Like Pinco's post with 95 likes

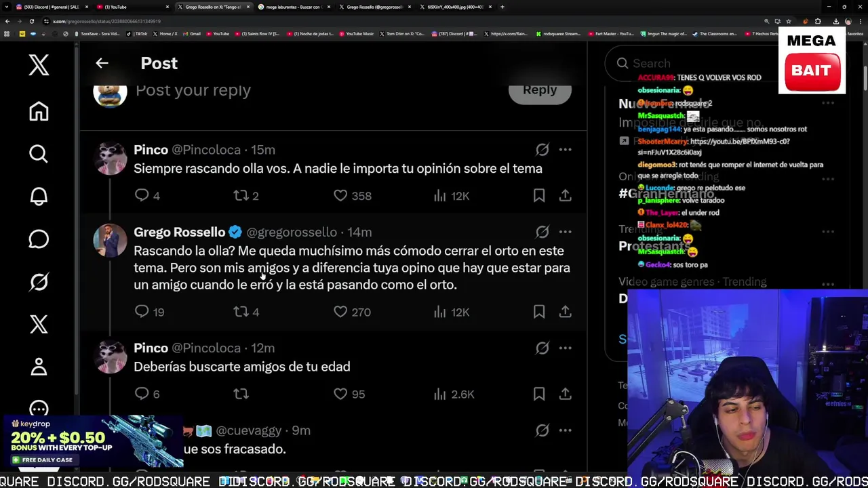(340, 394)
